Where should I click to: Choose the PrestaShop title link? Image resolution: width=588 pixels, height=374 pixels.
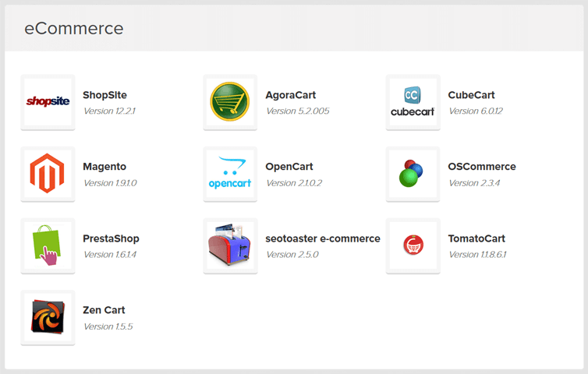pos(111,238)
